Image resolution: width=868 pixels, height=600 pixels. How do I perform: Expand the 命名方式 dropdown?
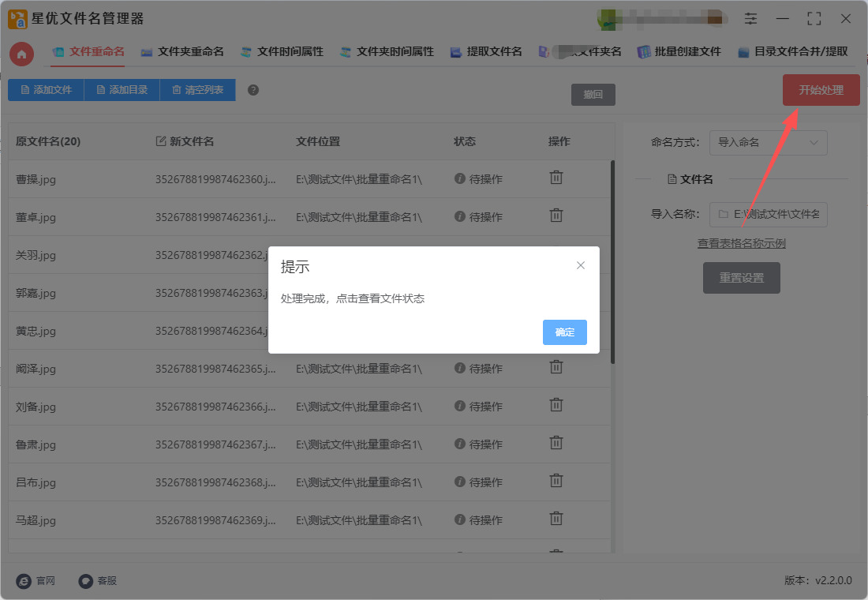[x=768, y=142]
